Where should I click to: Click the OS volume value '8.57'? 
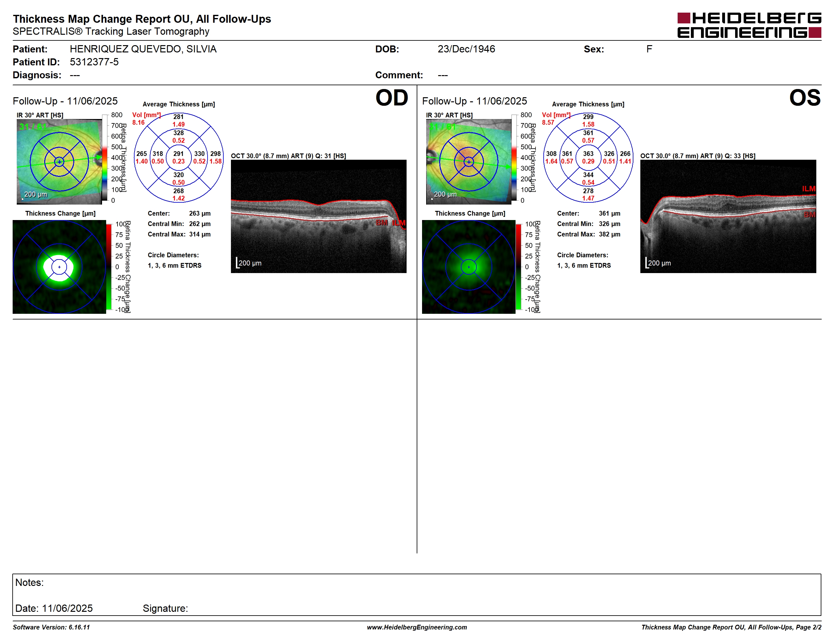[548, 122]
